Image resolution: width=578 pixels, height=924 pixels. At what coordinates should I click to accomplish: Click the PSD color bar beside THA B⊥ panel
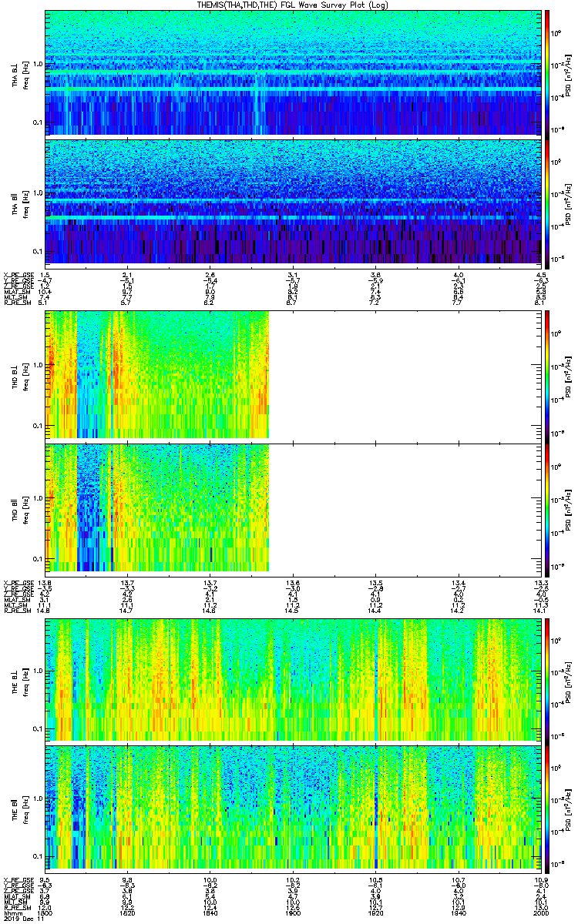tap(547, 73)
